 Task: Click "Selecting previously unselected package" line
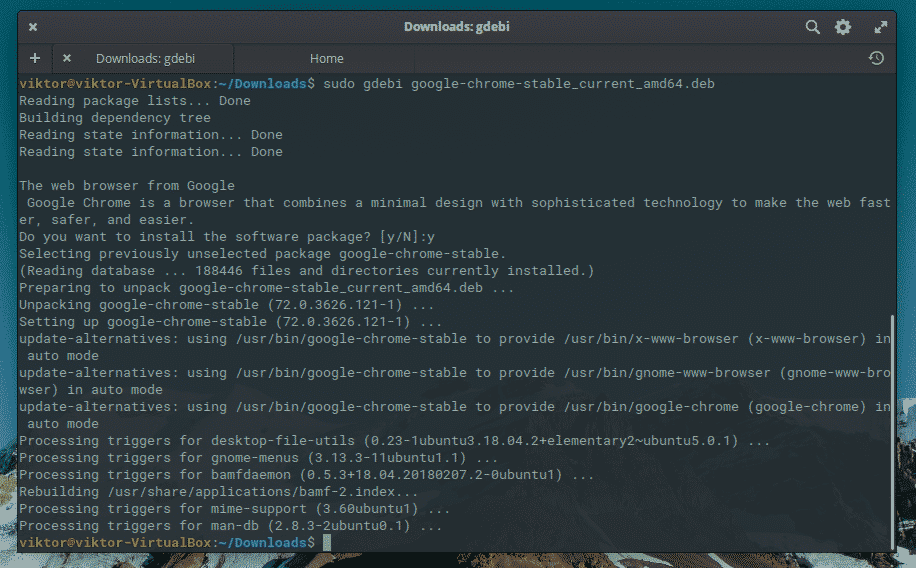tap(262, 254)
